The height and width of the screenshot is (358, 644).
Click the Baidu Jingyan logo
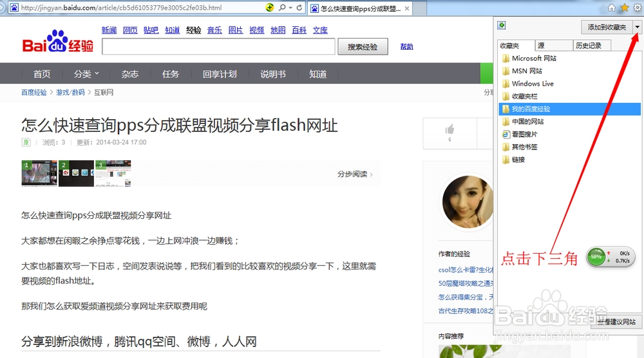(57, 41)
